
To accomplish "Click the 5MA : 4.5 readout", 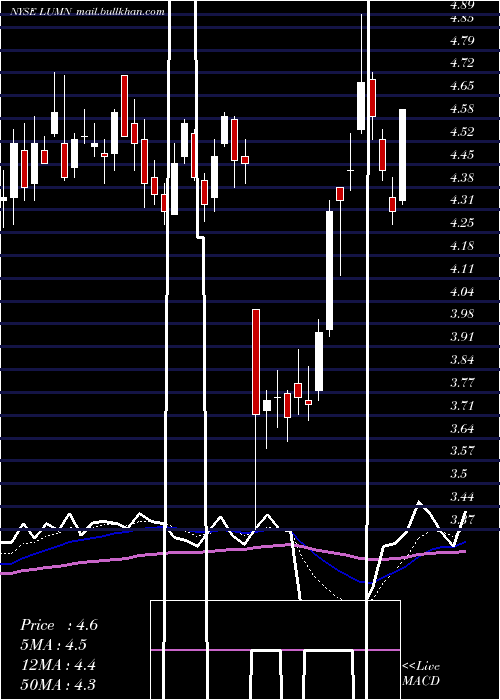I will [54, 645].
